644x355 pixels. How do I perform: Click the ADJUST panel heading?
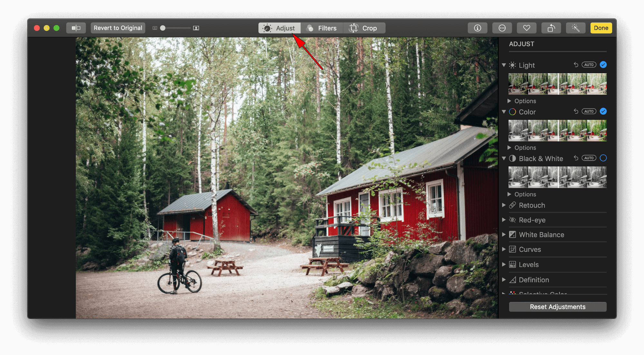(522, 44)
